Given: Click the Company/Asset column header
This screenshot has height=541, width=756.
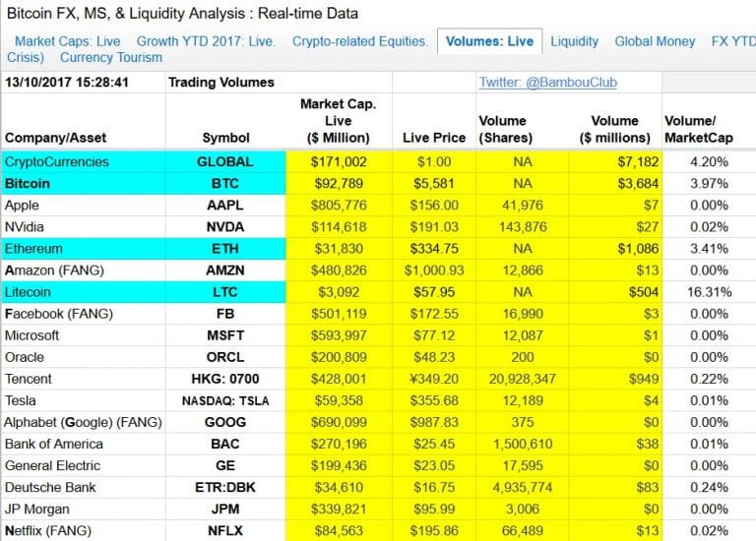Looking at the screenshot, I should [55, 138].
